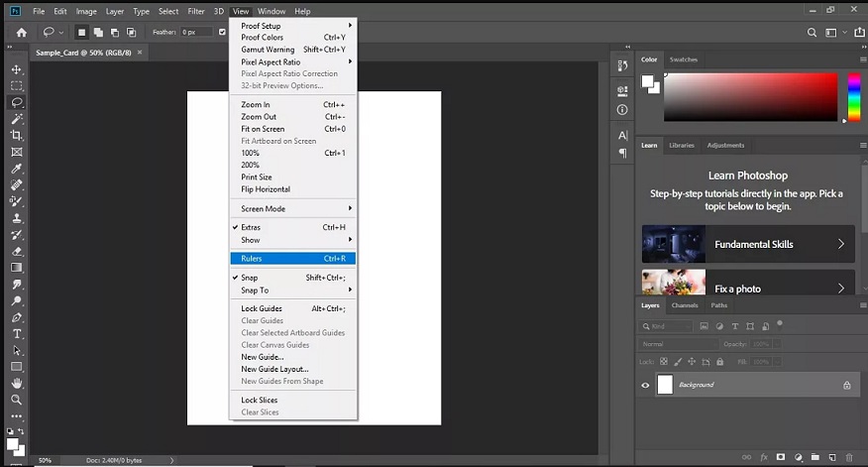The width and height of the screenshot is (868, 467).
Task: Select the Rectangle shape tool
Action: coord(17,367)
